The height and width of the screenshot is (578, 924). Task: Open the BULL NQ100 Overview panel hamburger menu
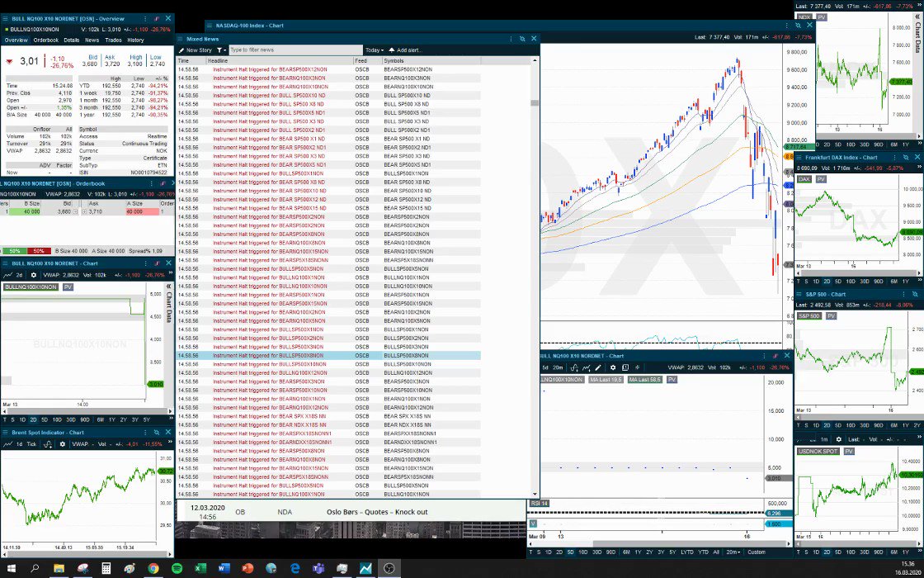[x=5, y=19]
